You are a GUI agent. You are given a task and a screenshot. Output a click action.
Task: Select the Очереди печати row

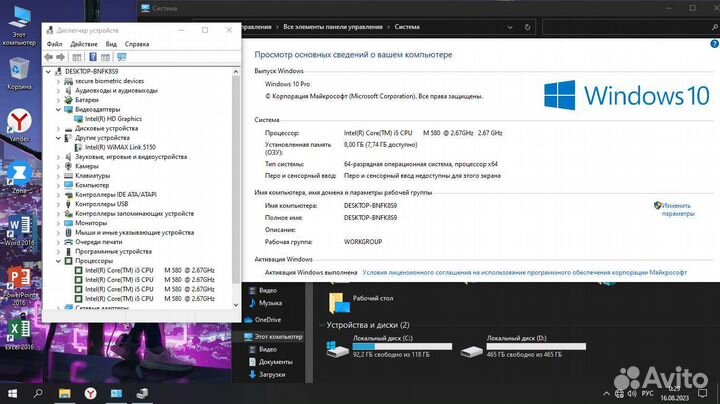pos(99,242)
